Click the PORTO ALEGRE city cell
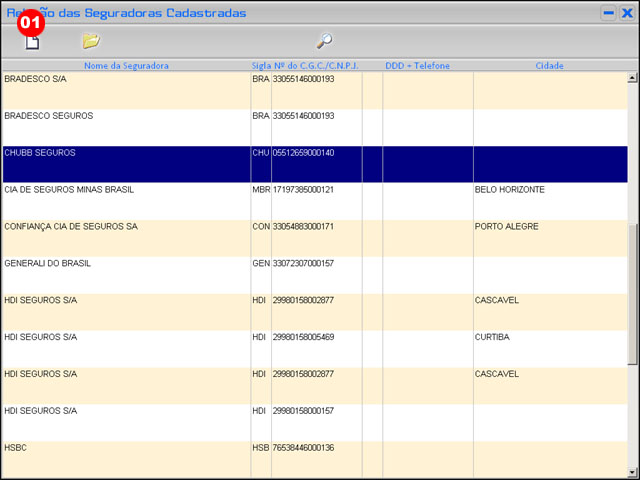 509,227
